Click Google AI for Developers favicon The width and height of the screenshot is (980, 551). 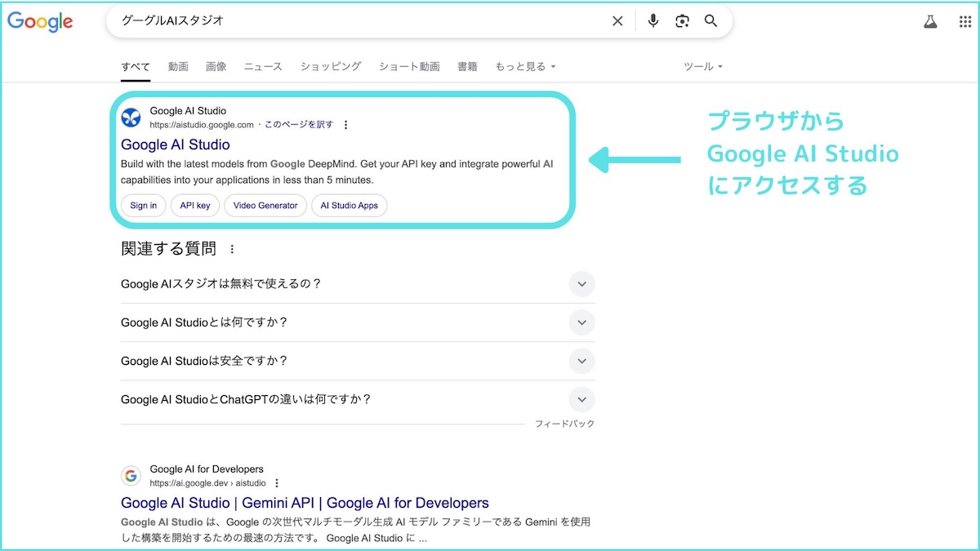coord(131,476)
